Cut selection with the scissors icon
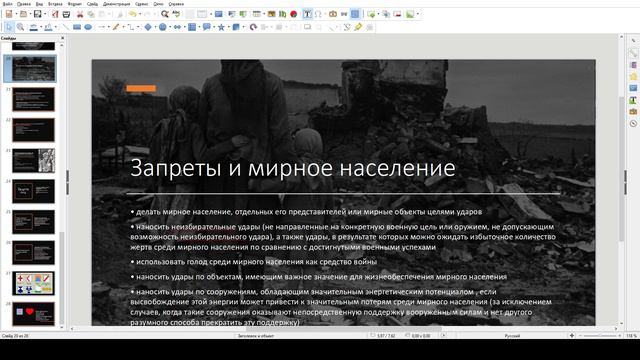The height and width of the screenshot is (360, 640). [80, 14]
